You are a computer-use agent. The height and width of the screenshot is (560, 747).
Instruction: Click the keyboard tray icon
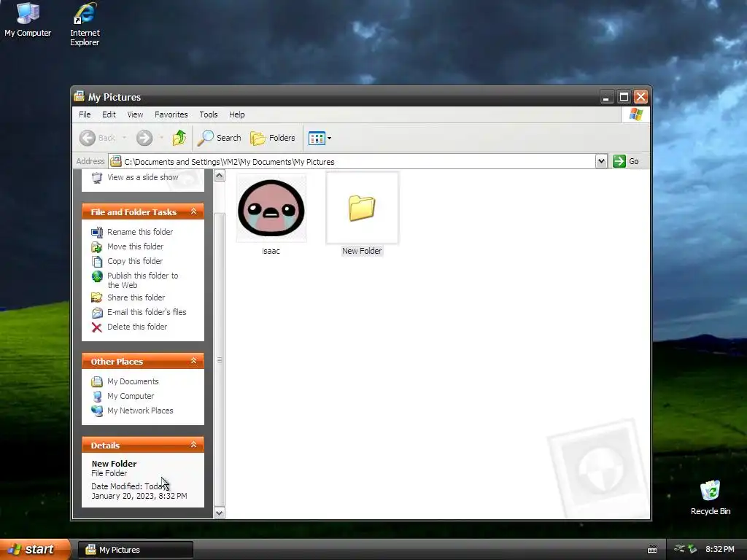pyautogui.click(x=652, y=550)
